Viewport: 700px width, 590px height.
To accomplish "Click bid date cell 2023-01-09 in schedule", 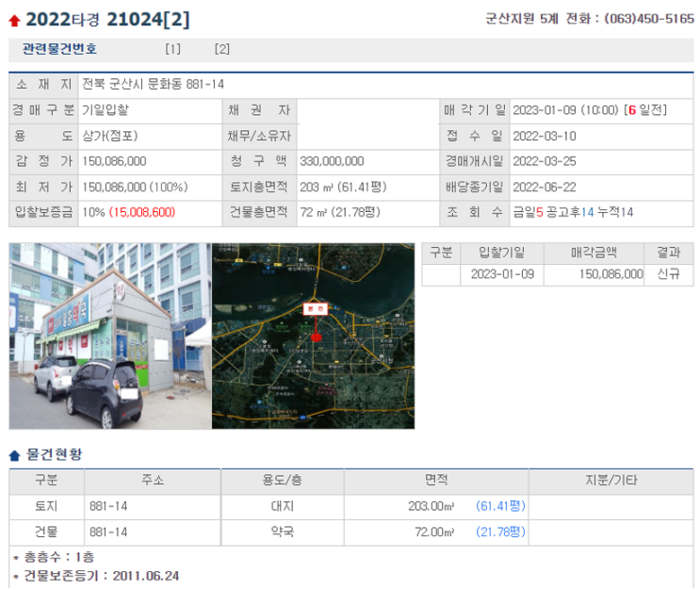I will coord(502,274).
